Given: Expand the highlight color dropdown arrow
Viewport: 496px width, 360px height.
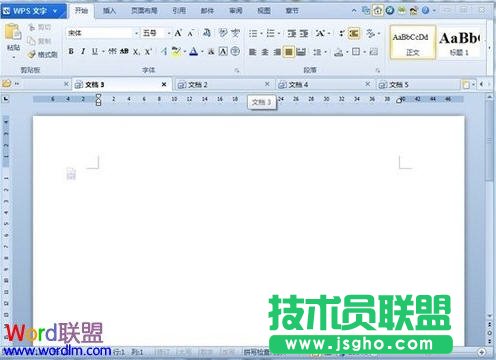Looking at the screenshot, I should (185, 52).
